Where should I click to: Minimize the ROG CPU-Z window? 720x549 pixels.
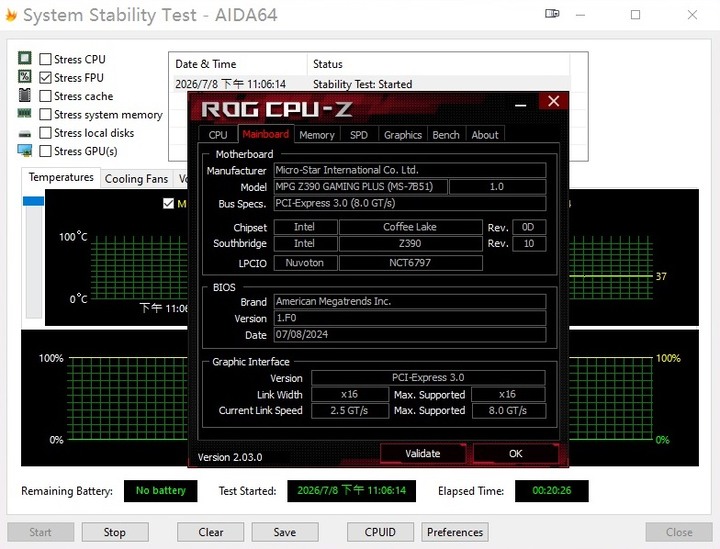point(520,104)
